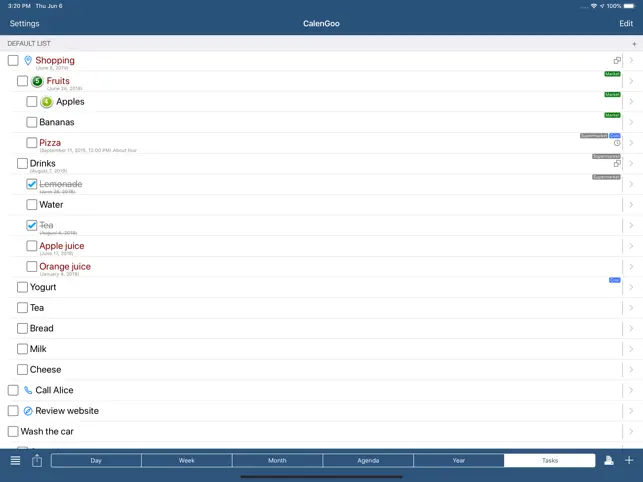Open the Orange juice task title

pos(65,266)
